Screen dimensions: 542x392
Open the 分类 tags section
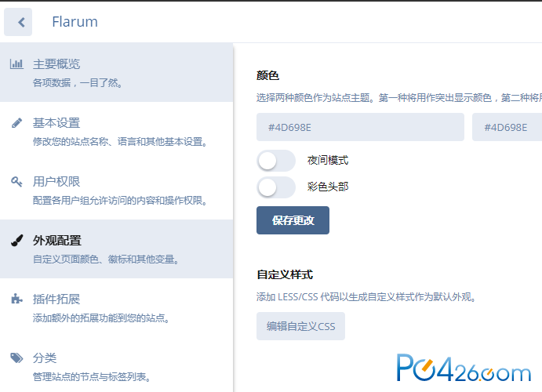coord(117,366)
